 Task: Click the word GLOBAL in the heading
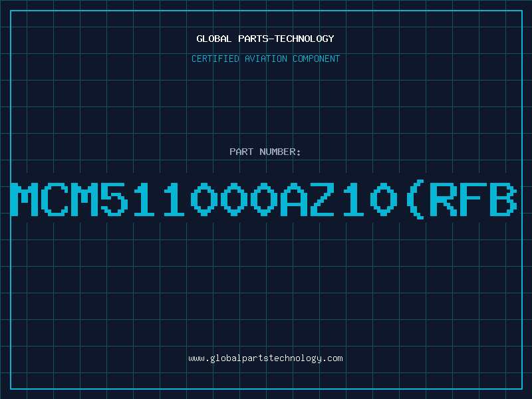[213, 39]
